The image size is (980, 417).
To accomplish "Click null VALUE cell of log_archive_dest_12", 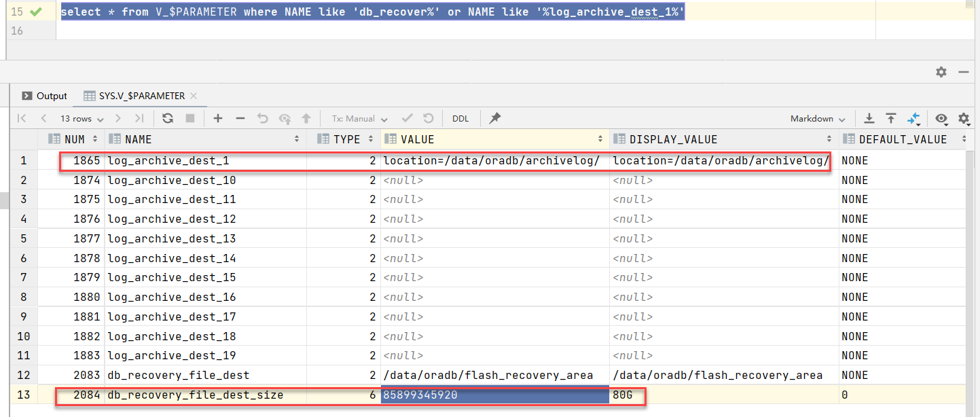I will coord(495,219).
